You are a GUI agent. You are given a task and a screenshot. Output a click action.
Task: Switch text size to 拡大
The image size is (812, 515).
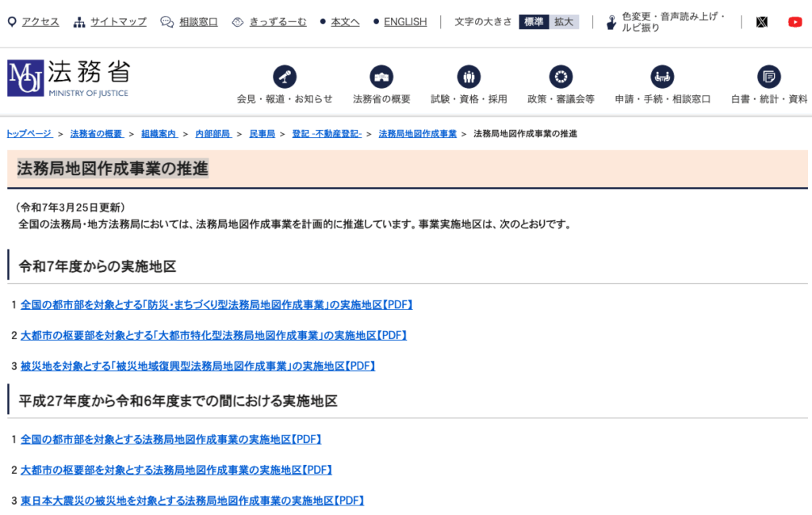(563, 22)
